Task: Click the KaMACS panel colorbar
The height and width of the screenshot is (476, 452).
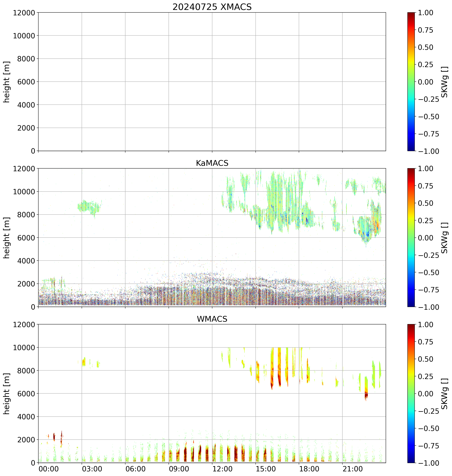Action: click(x=411, y=238)
